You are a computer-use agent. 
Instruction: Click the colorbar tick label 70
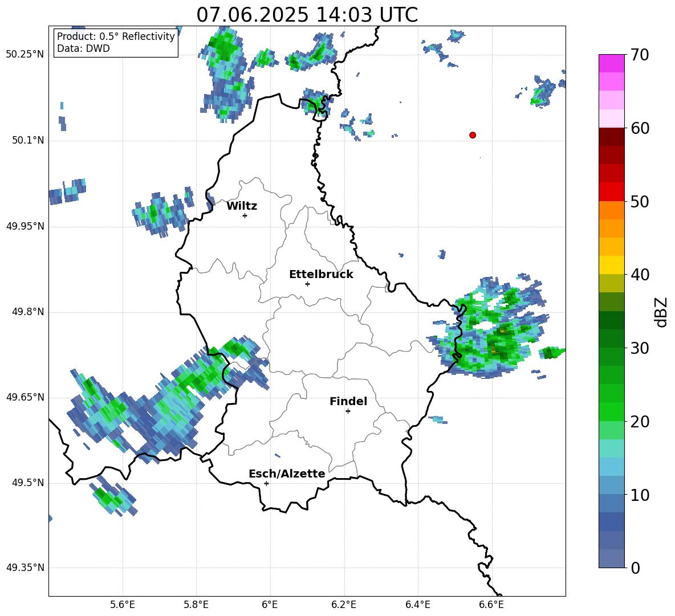click(x=640, y=55)
